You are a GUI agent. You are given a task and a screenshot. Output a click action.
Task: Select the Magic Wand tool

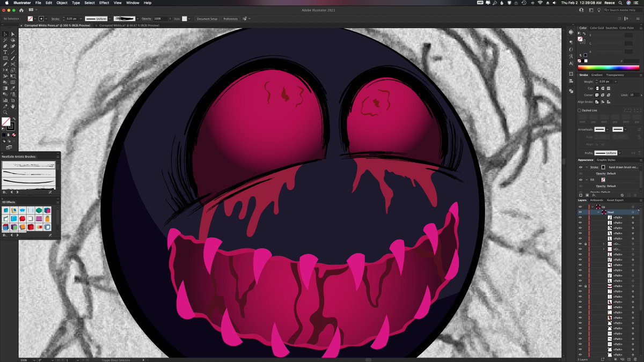(x=5, y=40)
